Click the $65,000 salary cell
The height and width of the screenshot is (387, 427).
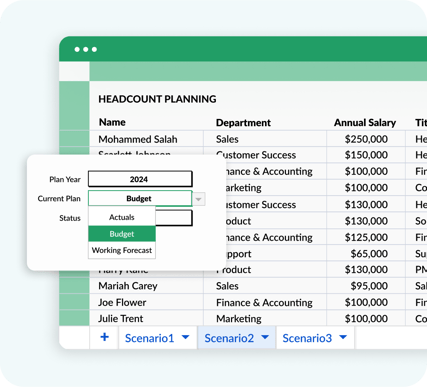pyautogui.click(x=366, y=254)
